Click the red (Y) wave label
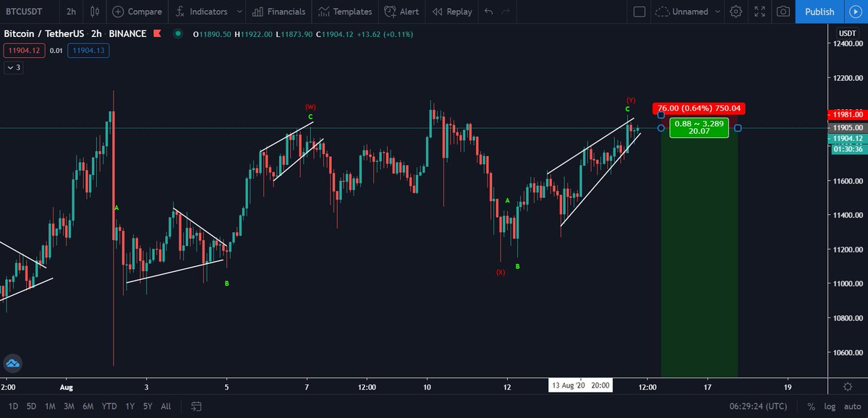Screen dimensions: 868x418 pos(631,100)
